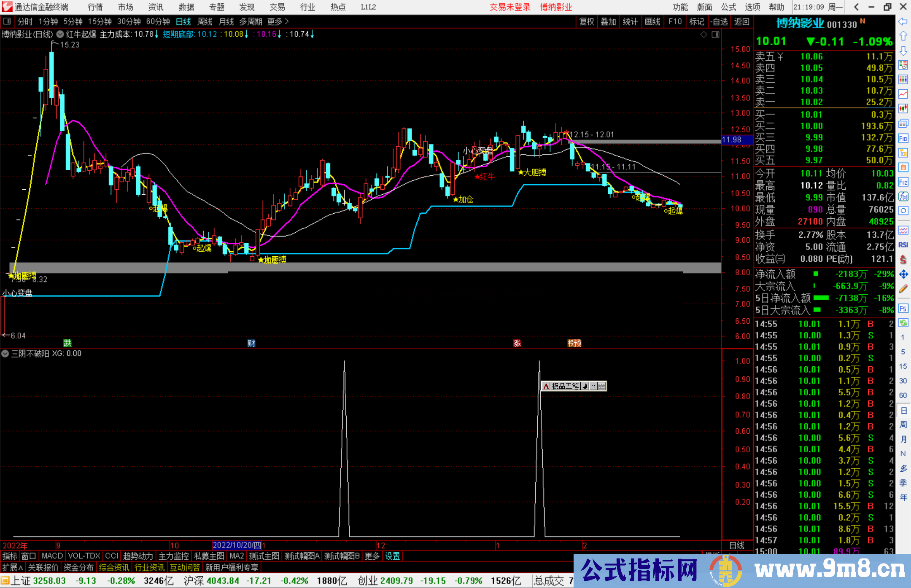Click the 财 event marker on timeline

(251, 343)
